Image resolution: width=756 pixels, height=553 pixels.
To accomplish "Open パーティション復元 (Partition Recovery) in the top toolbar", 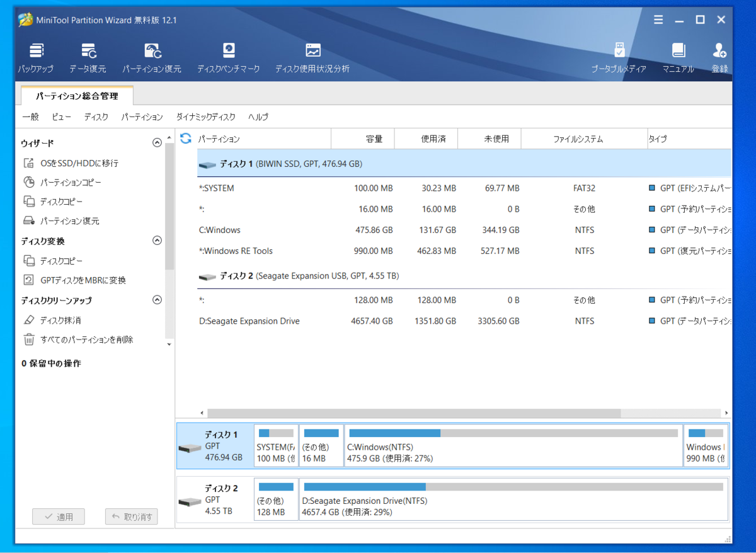I will tap(152, 59).
